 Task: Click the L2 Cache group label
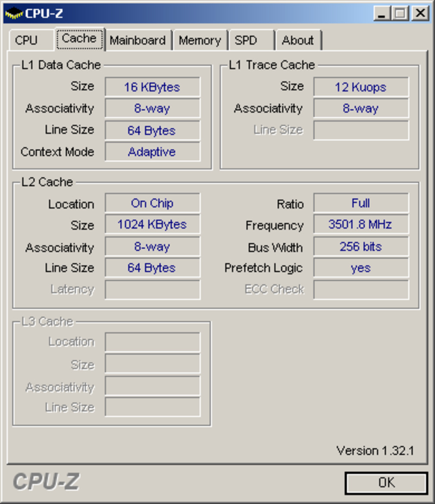tap(47, 182)
